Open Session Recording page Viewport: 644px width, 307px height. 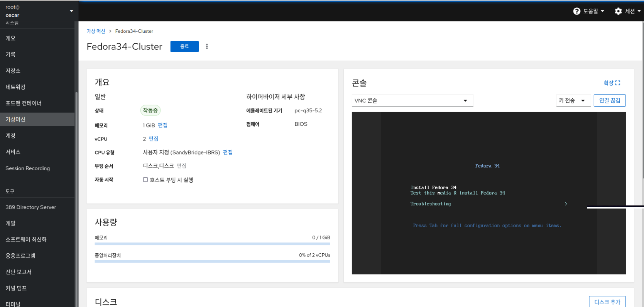tap(37, 168)
